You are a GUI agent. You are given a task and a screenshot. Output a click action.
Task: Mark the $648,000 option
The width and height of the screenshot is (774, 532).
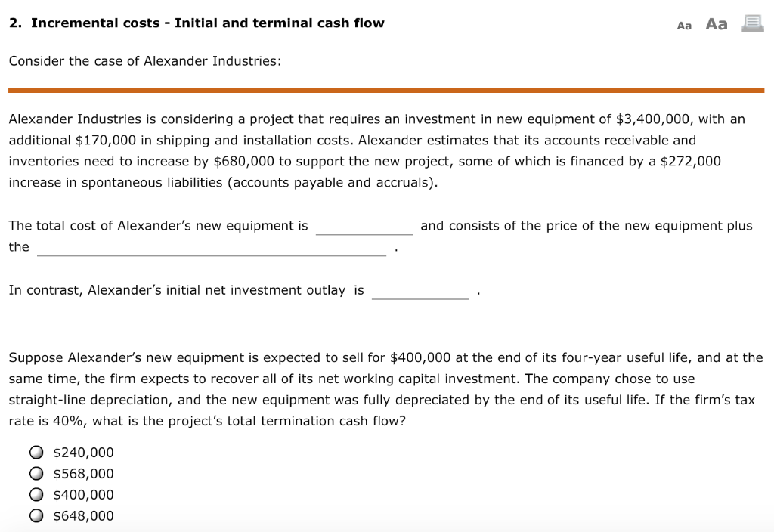pos(36,515)
